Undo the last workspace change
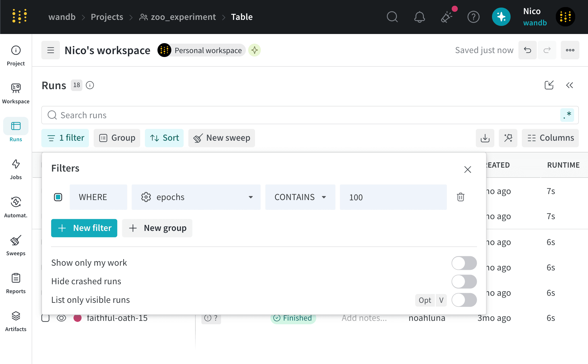 (528, 50)
